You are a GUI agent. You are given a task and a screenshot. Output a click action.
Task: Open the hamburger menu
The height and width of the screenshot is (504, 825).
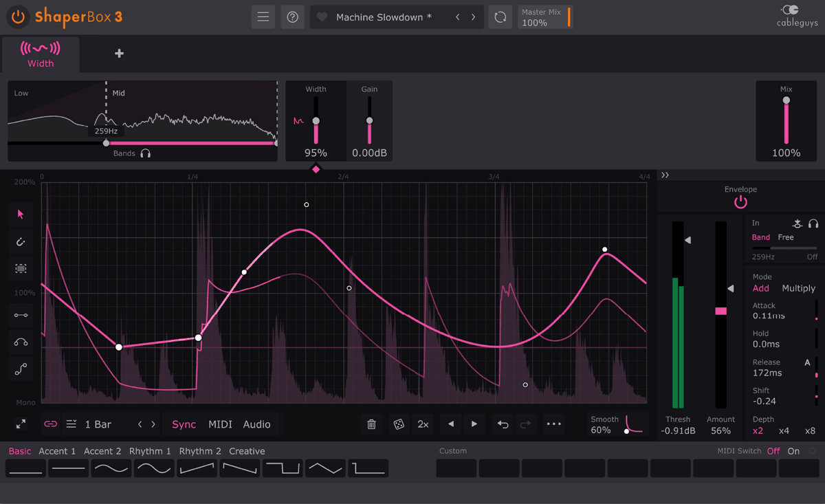tap(263, 17)
